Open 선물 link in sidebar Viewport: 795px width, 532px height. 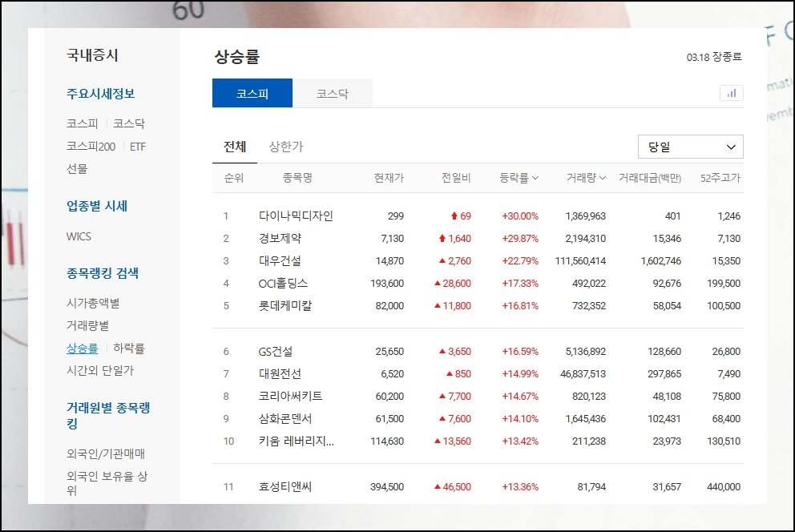point(77,169)
